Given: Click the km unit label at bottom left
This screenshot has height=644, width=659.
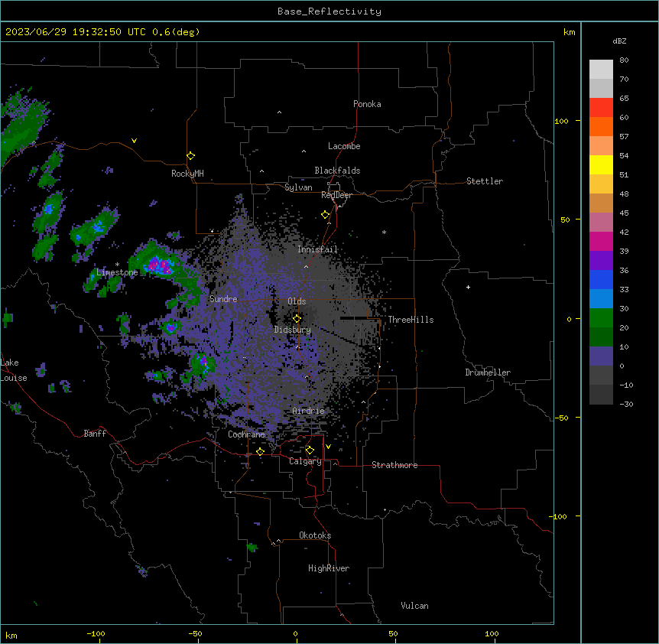Looking at the screenshot, I should (x=11, y=636).
